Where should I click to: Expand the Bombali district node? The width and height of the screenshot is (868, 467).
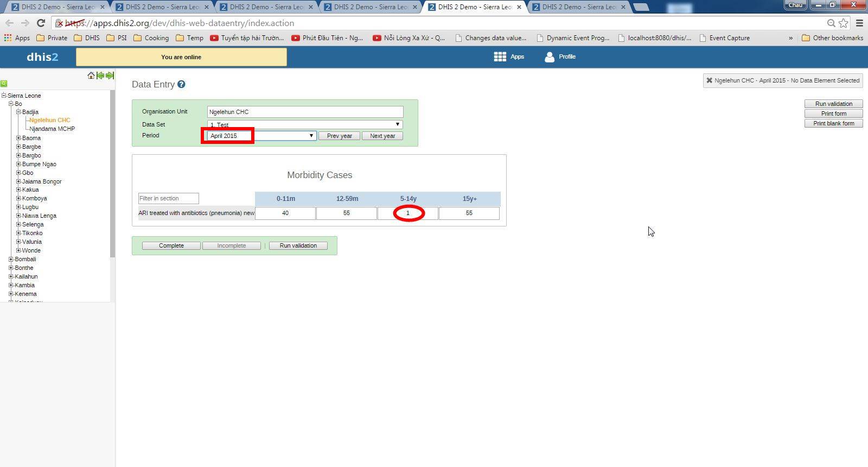click(11, 259)
